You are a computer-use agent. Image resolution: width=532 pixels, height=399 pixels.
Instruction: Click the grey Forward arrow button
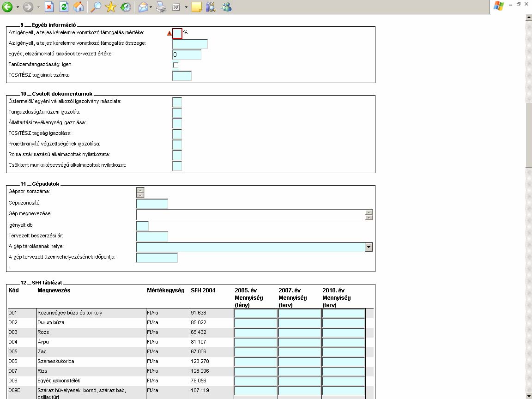[28, 7]
